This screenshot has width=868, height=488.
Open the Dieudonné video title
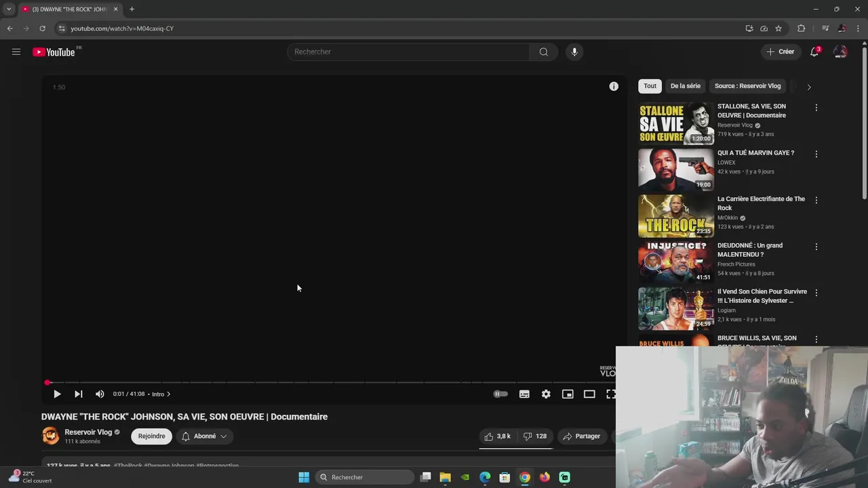coord(750,250)
